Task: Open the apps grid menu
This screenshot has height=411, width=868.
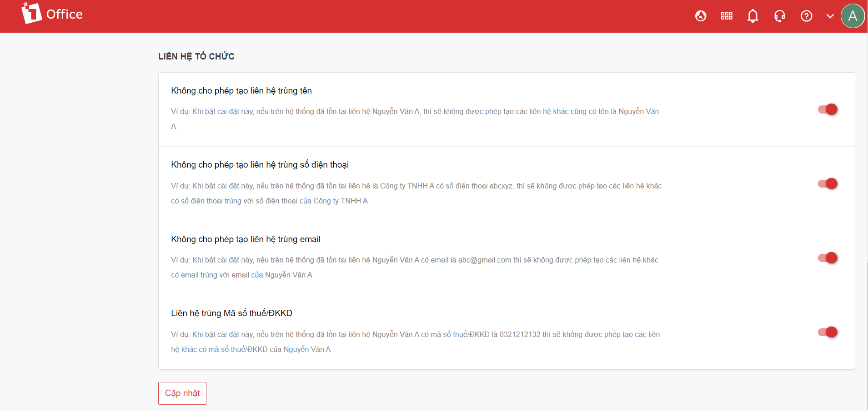Action: (x=727, y=16)
